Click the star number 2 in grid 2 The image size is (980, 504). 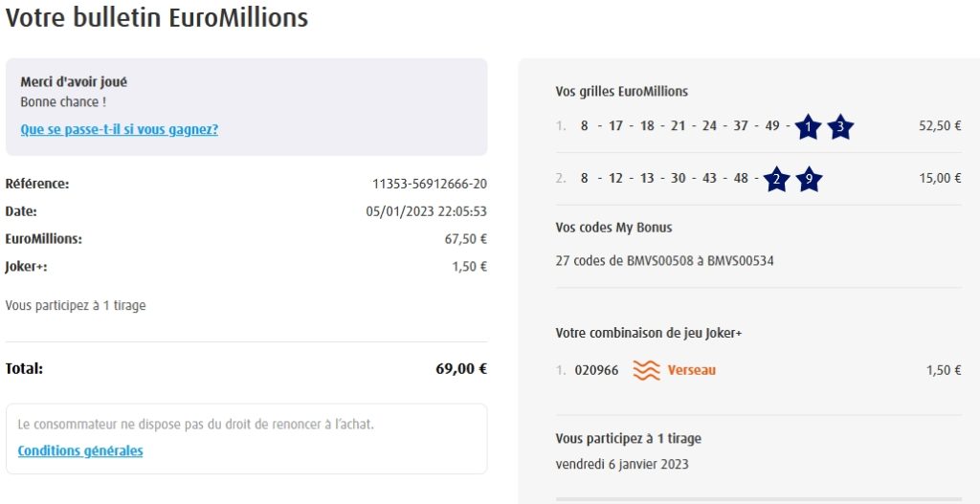coord(776,179)
